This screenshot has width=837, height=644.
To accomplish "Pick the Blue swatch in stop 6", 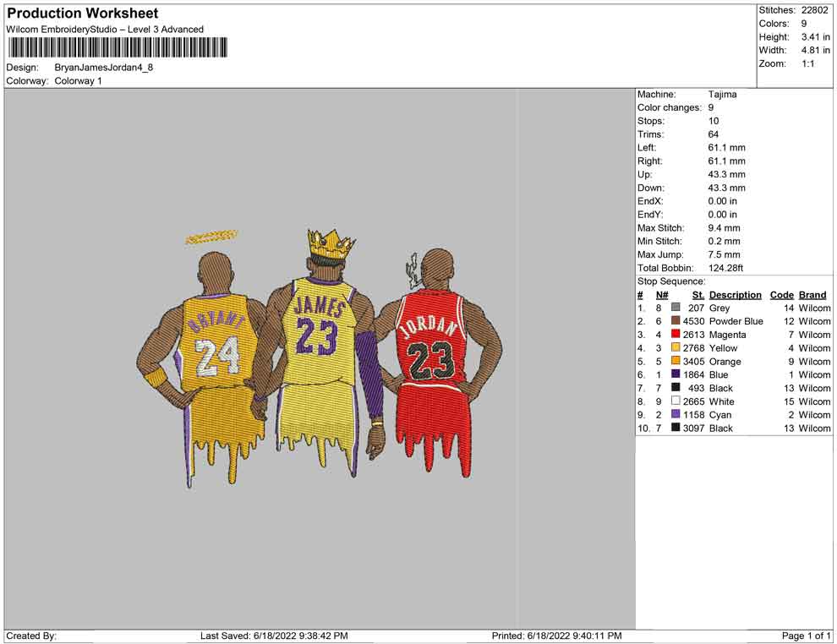I will tap(676, 374).
